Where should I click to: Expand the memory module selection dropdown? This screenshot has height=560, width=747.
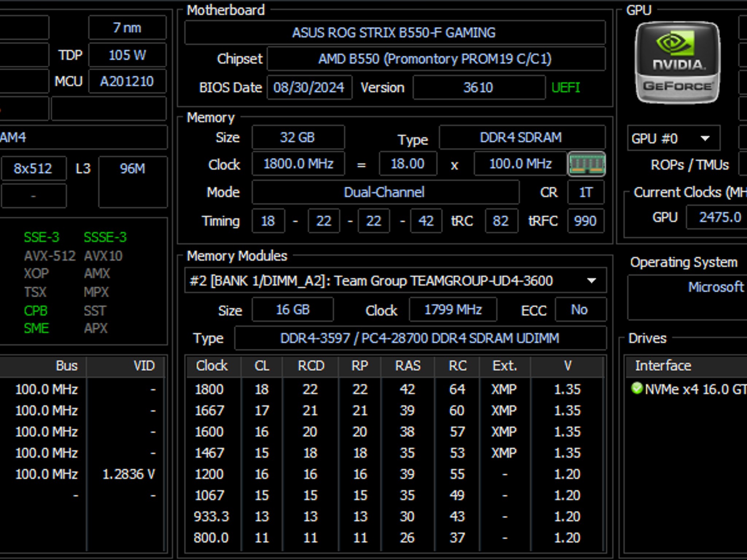[x=395, y=280]
